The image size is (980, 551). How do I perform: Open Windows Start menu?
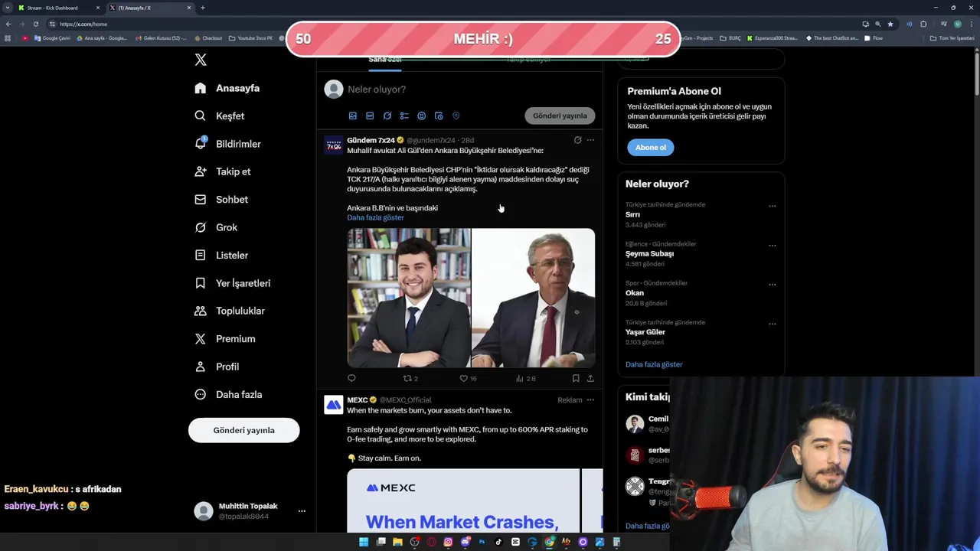[x=364, y=542]
